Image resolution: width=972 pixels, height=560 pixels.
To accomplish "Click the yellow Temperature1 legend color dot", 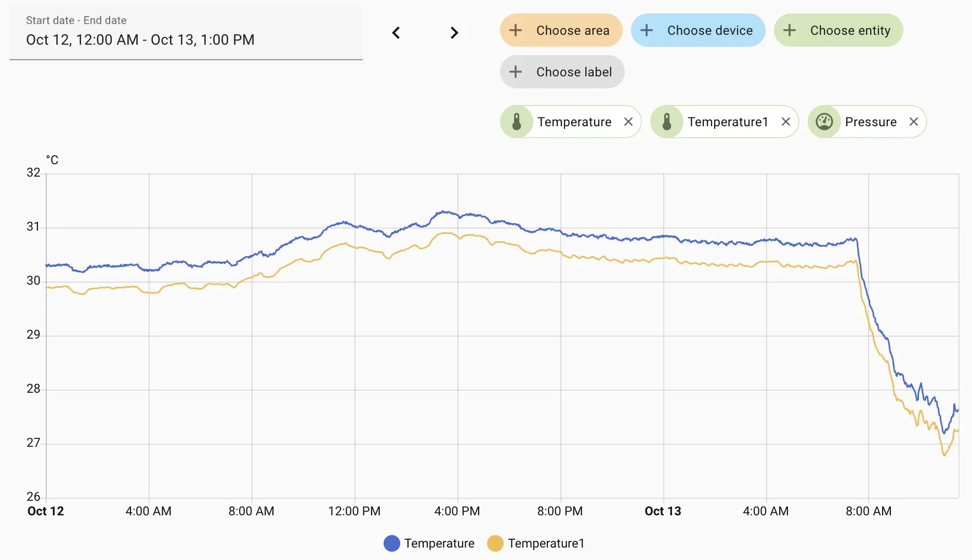I will (495, 543).
